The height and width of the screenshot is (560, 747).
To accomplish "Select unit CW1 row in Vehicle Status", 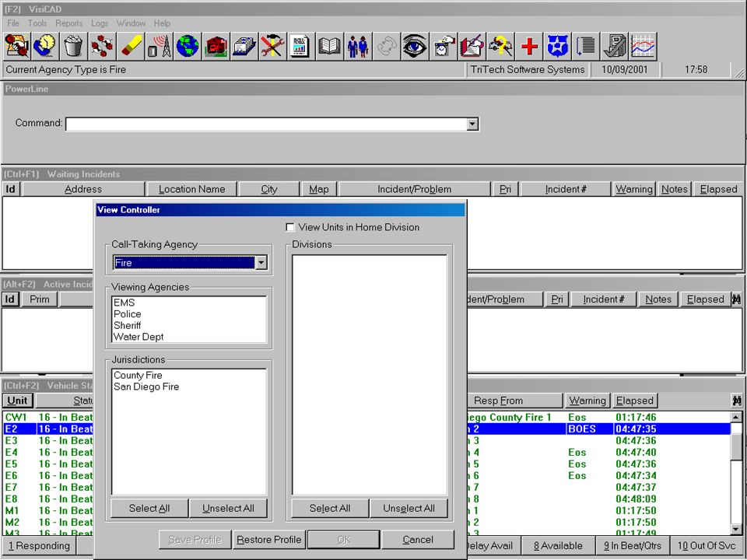I will tap(366, 417).
